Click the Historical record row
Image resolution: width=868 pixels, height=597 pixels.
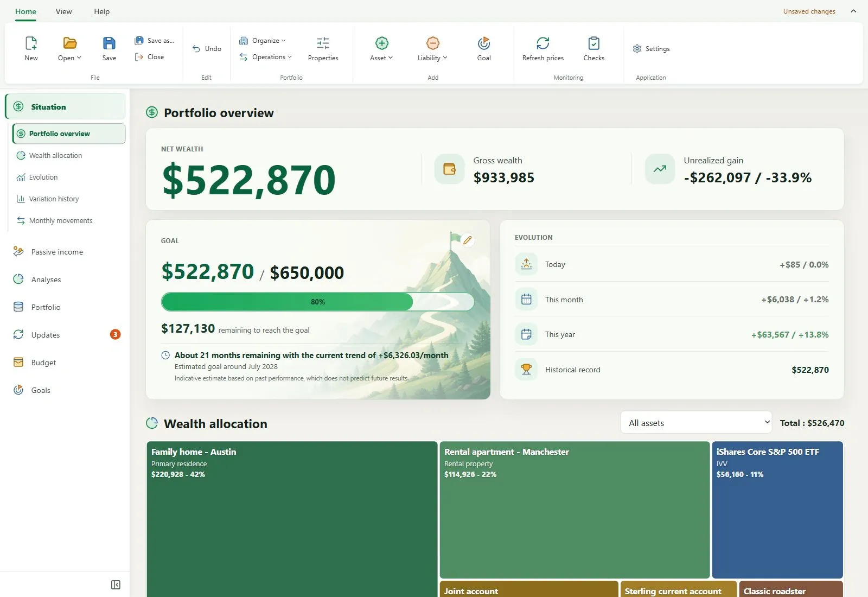672,370
